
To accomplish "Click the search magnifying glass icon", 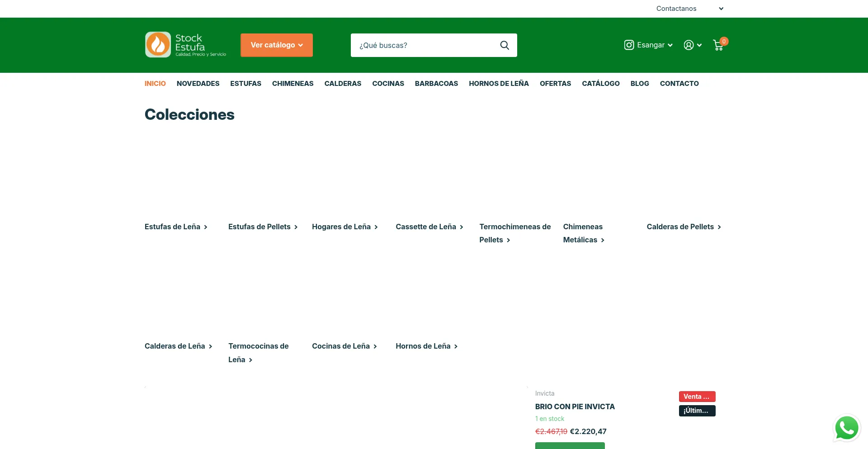I will click(x=505, y=45).
